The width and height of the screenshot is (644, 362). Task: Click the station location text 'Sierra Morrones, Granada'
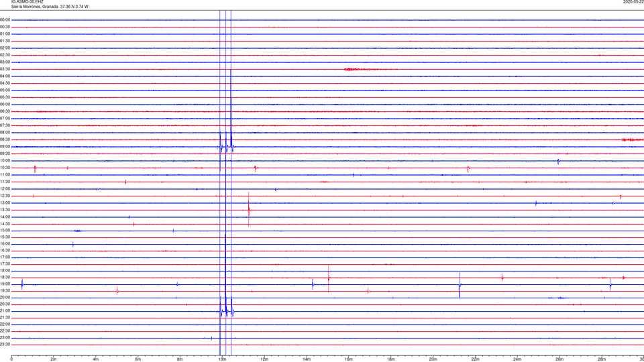tap(34, 7)
